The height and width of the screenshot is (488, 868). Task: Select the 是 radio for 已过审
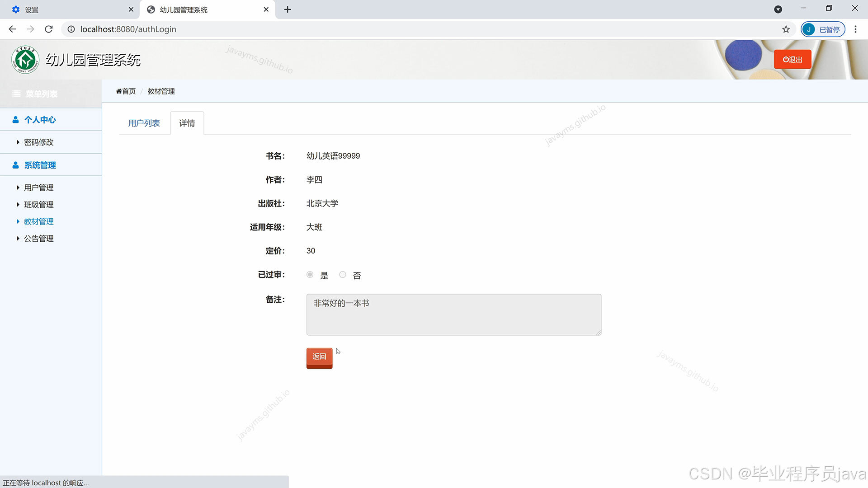(x=310, y=275)
